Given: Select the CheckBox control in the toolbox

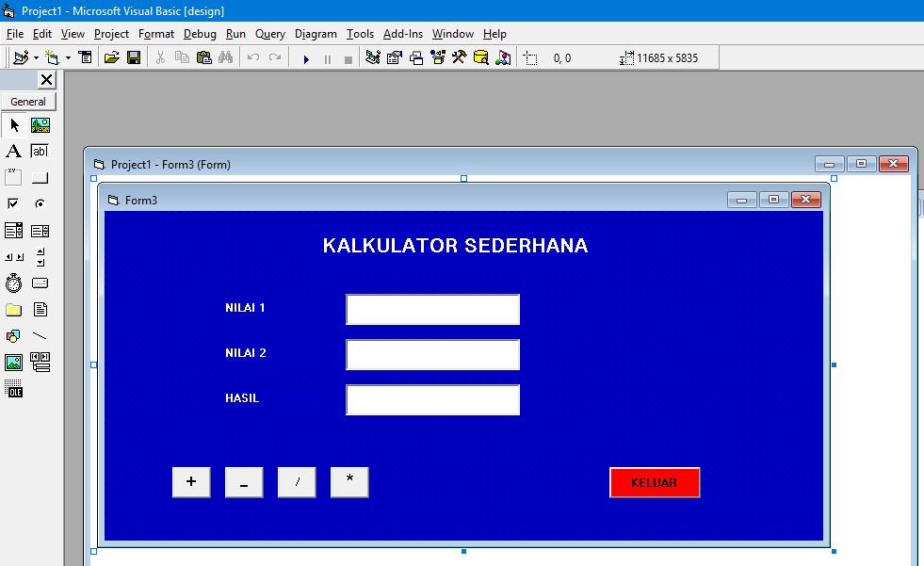Looking at the screenshot, I should 13,203.
